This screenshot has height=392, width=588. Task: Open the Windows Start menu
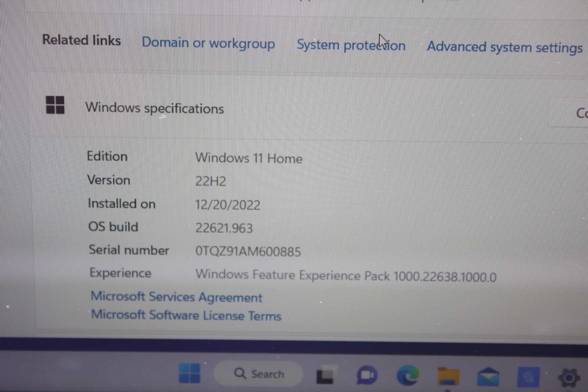(190, 373)
